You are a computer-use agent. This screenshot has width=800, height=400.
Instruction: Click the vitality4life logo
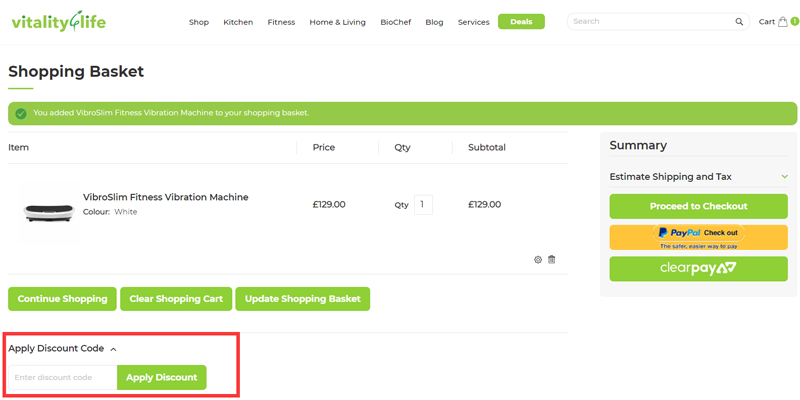point(59,21)
